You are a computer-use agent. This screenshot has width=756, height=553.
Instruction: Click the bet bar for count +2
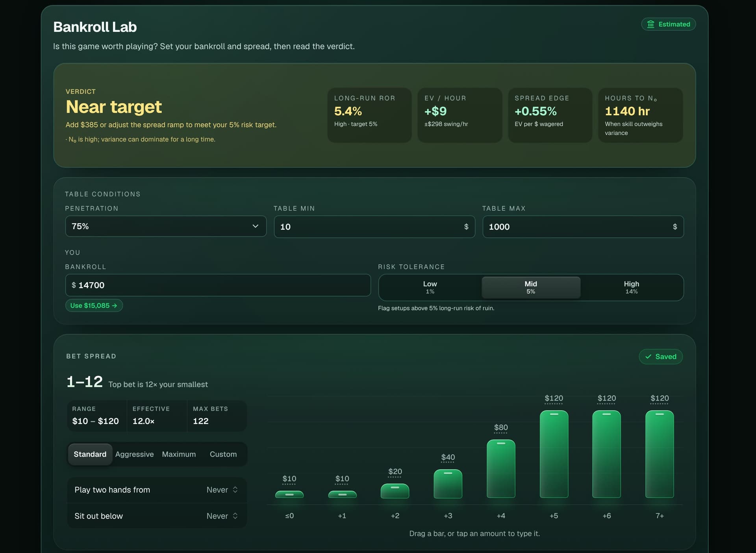pyautogui.click(x=395, y=491)
